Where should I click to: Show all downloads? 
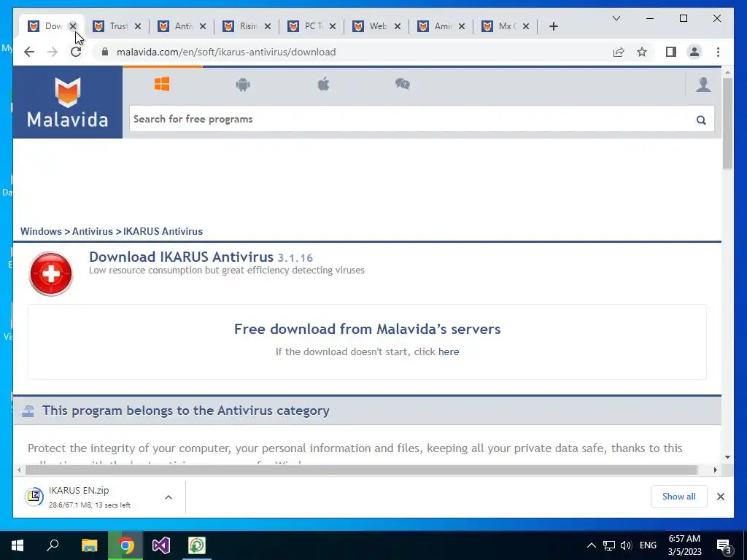(x=678, y=496)
